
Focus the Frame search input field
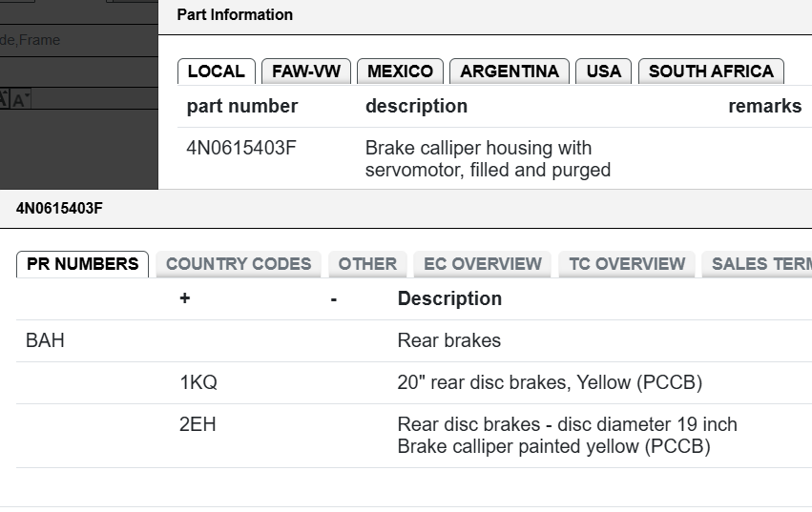(x=78, y=40)
